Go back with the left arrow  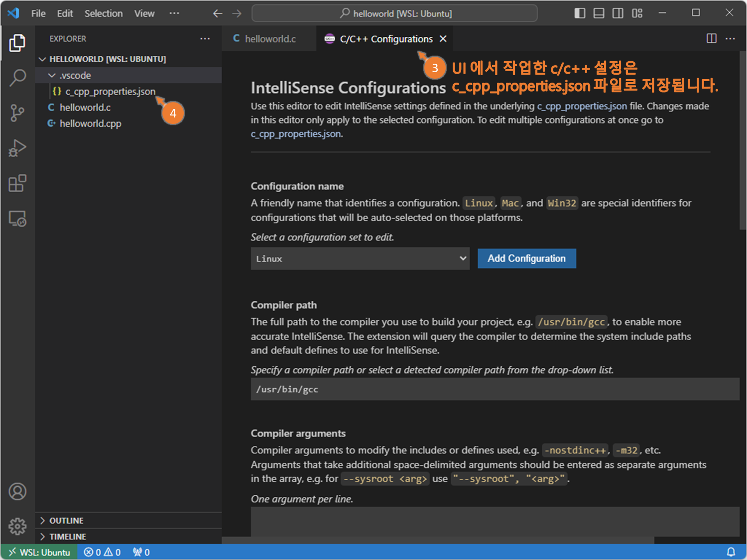coord(218,13)
